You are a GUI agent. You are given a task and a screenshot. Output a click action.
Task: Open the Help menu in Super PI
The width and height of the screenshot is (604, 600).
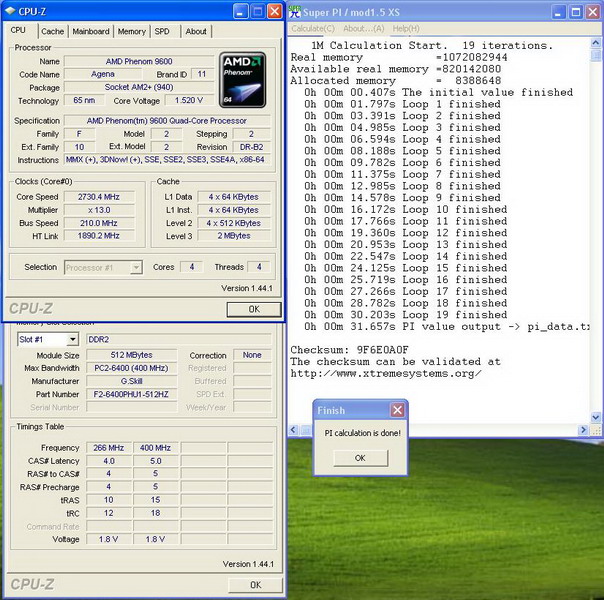[x=406, y=28]
